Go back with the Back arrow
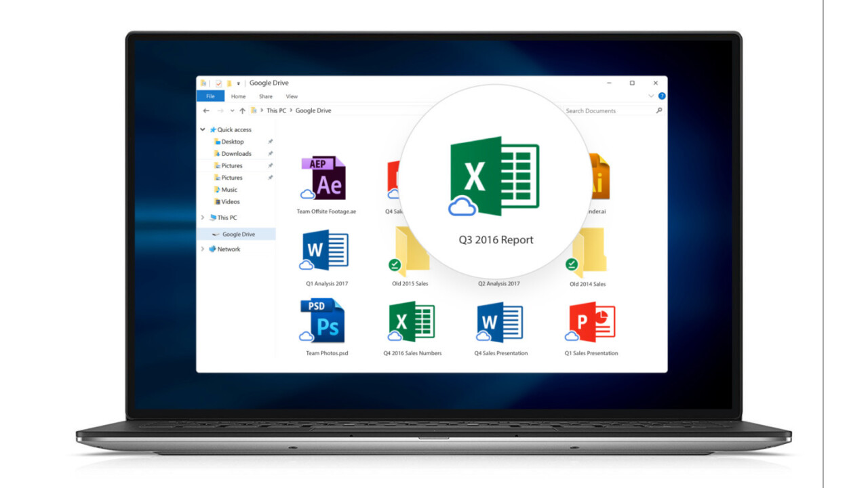The image size is (868, 488). 206,110
